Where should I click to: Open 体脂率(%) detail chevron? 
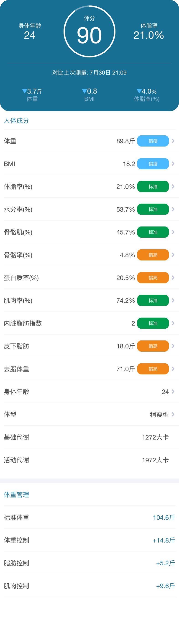(x=173, y=186)
